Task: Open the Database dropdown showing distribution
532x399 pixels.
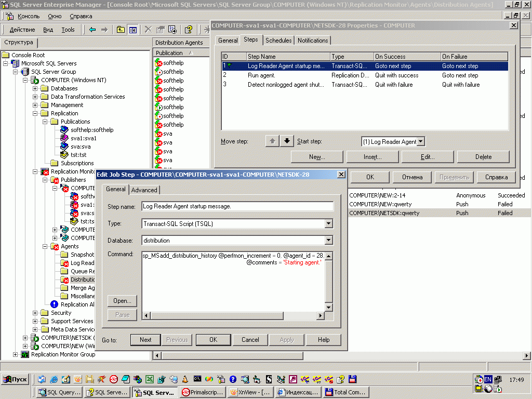Action: pyautogui.click(x=328, y=240)
